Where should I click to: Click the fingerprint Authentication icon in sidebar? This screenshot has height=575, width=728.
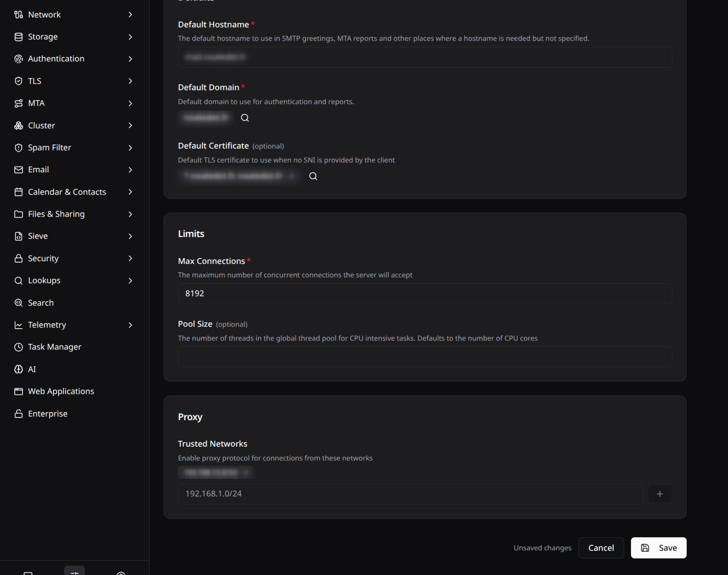tap(19, 59)
